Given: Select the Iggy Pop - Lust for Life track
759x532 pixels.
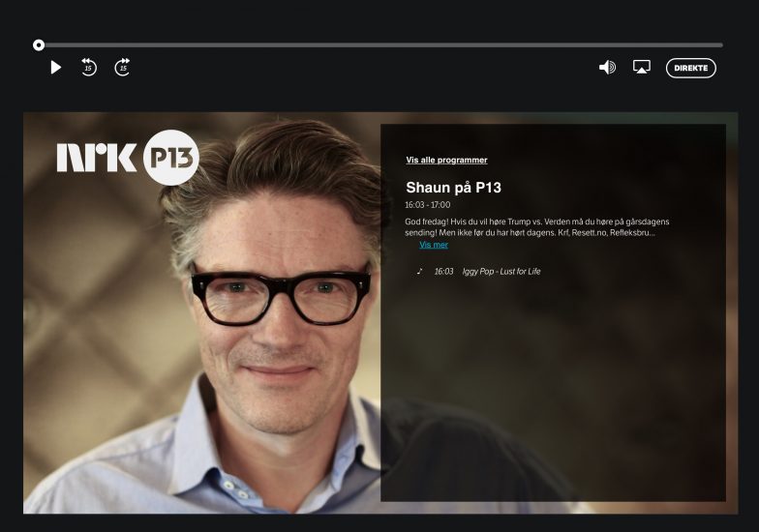Looking at the screenshot, I should pos(501,272).
